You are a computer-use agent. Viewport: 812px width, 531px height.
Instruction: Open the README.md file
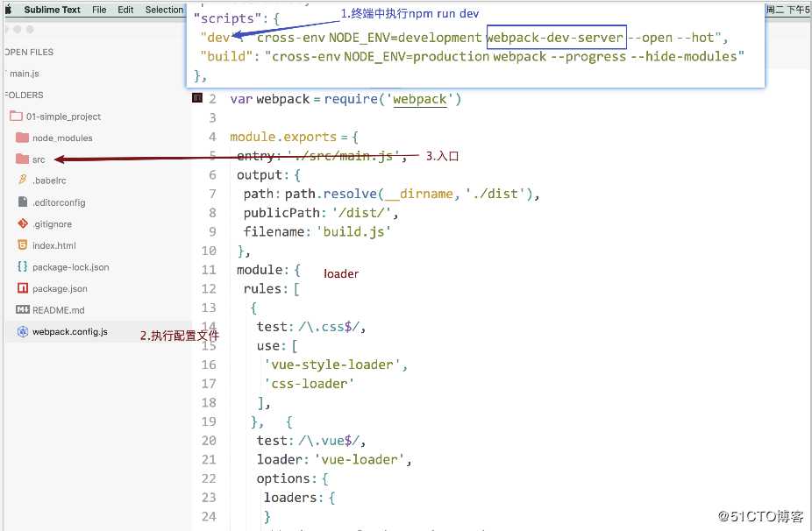58,310
